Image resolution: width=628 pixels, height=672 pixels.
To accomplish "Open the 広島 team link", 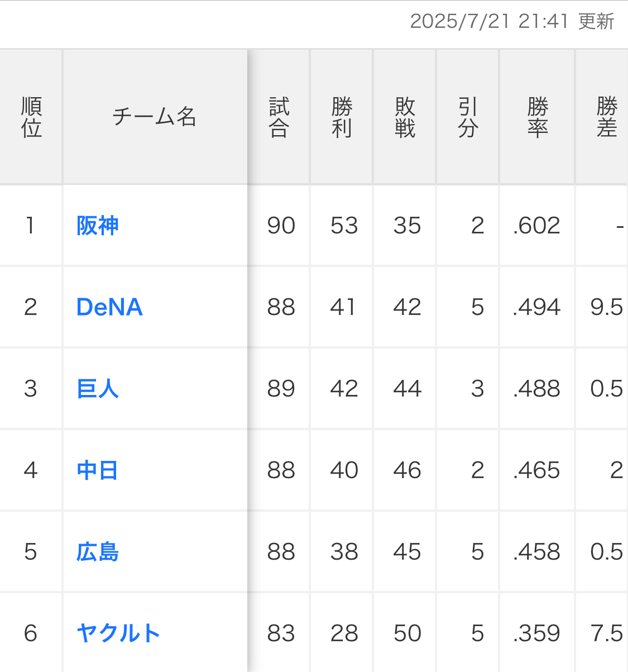I will pyautogui.click(x=98, y=552).
